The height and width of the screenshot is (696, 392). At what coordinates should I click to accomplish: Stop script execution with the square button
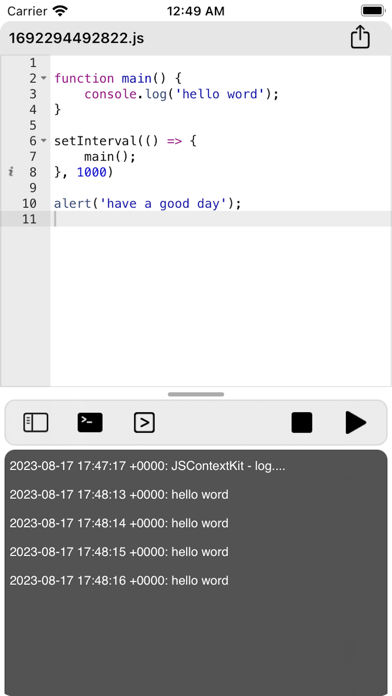pos(302,423)
